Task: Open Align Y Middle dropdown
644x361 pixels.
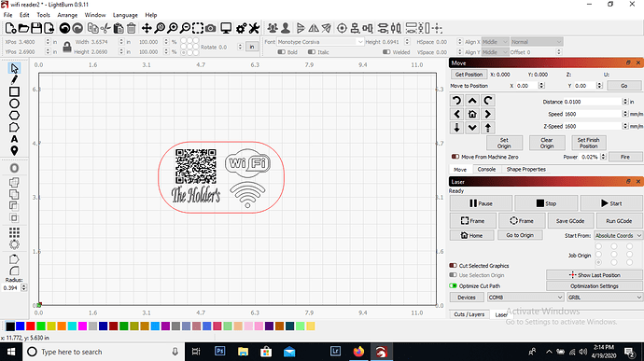Action: [495, 52]
